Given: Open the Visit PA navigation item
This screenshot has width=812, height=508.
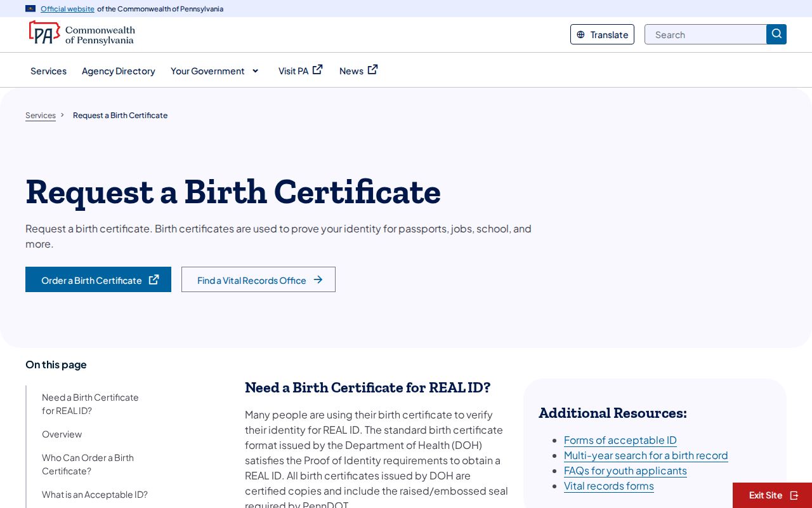Looking at the screenshot, I should click(301, 70).
